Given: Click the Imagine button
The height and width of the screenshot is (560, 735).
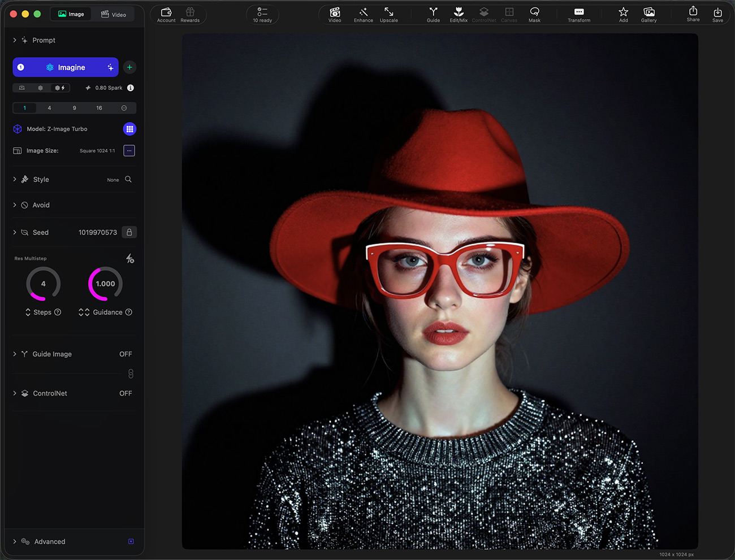Looking at the screenshot, I should [66, 67].
